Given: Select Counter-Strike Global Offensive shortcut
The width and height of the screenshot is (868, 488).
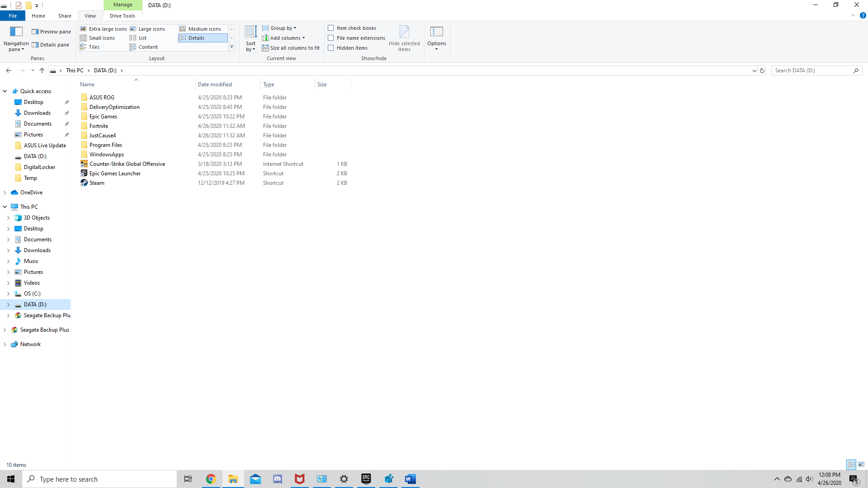Looking at the screenshot, I should (127, 164).
